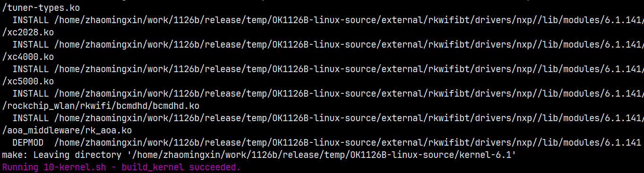Click the word 'Running' in the magenta line

[x=20, y=167]
